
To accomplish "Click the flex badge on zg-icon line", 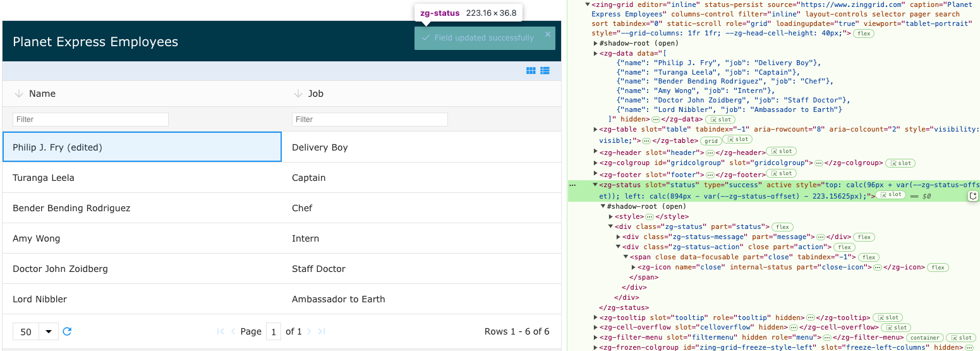I will tap(938, 268).
